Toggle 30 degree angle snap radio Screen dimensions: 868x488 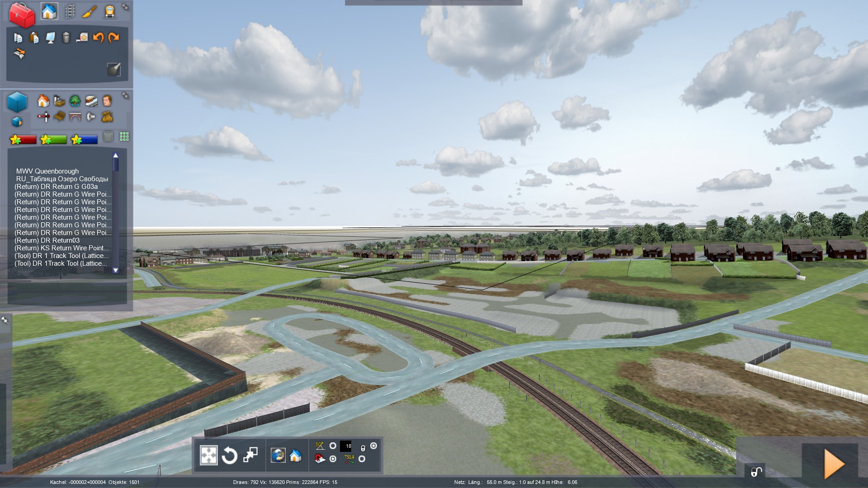pos(333,446)
